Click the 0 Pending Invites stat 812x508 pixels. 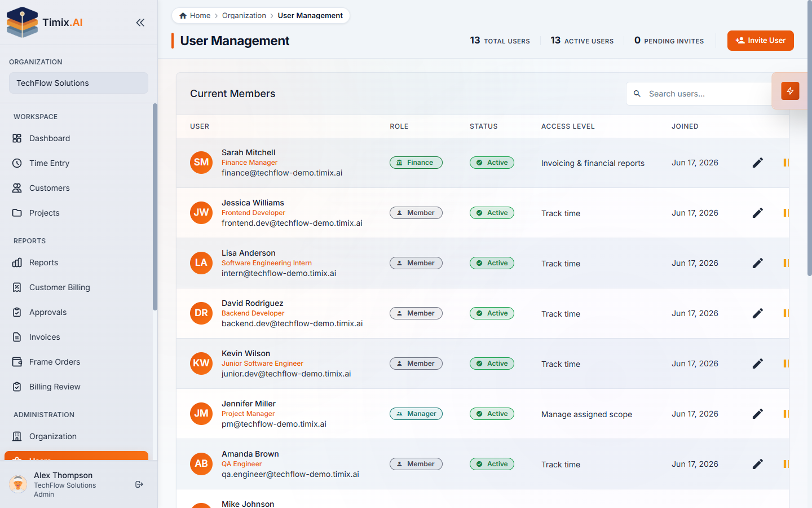click(669, 41)
